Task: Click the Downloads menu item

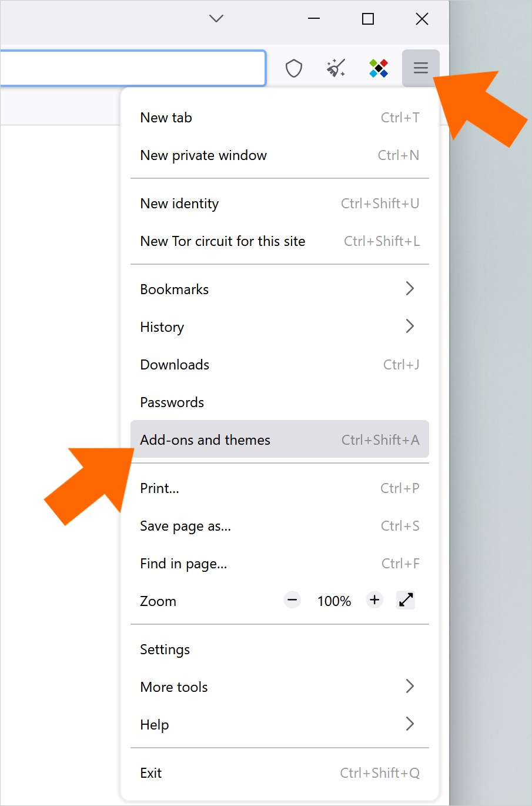Action: (280, 364)
